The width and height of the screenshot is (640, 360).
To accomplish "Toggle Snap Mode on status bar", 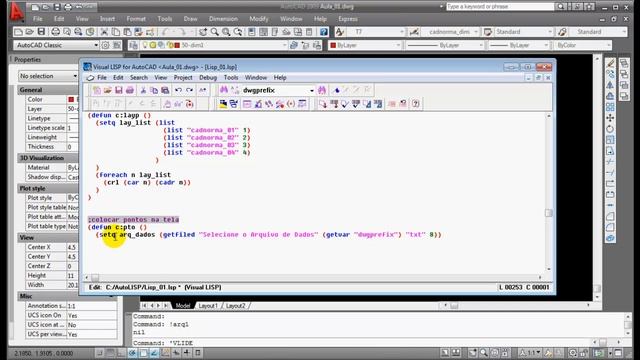I will (x=100, y=353).
